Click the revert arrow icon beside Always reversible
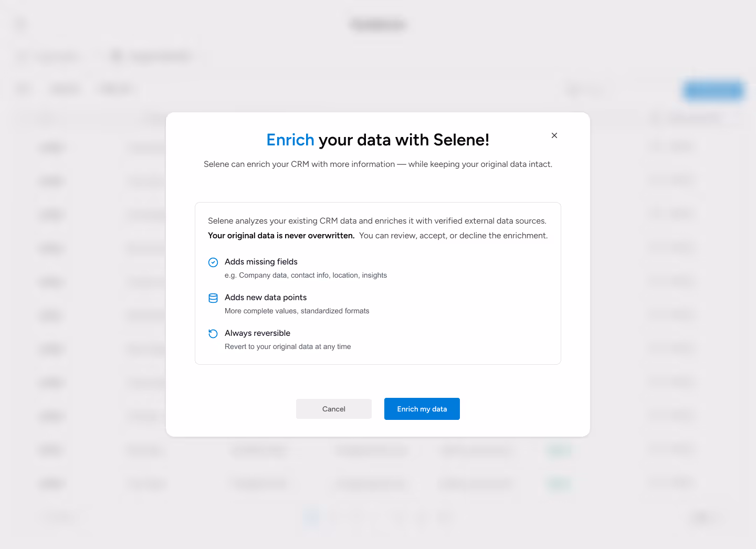The width and height of the screenshot is (756, 549). tap(213, 333)
